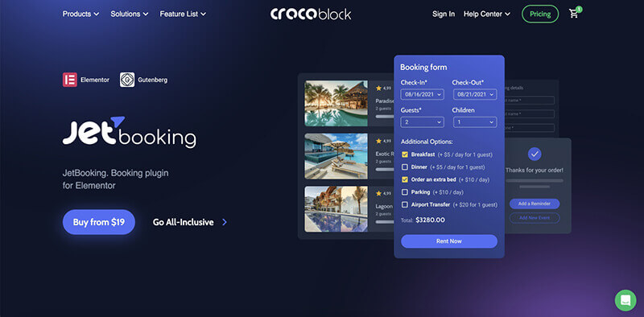Toggle the Breakfast checkbox
The image size is (644, 317).
405,154
